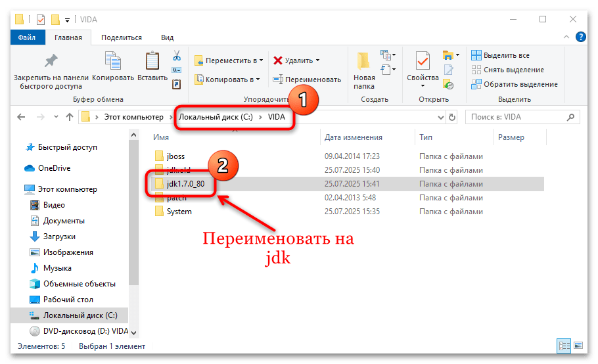Screen dimensions: 598x364
Task: Open Объемные объекты in the tree
Action: (x=72, y=284)
